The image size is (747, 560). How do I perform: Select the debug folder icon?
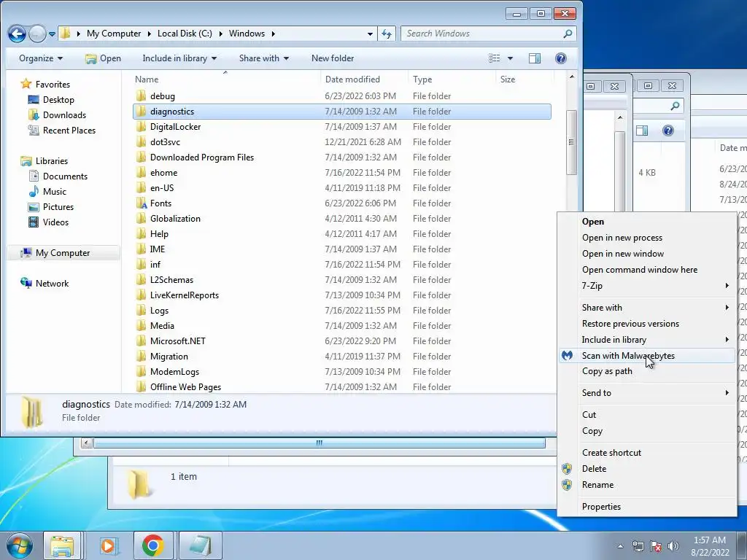click(141, 96)
